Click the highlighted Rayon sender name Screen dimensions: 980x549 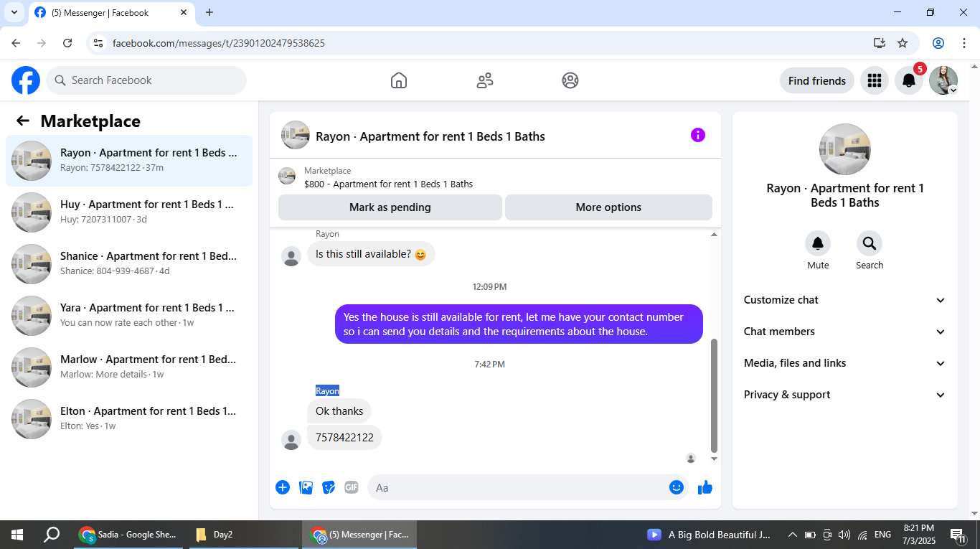pyautogui.click(x=327, y=391)
